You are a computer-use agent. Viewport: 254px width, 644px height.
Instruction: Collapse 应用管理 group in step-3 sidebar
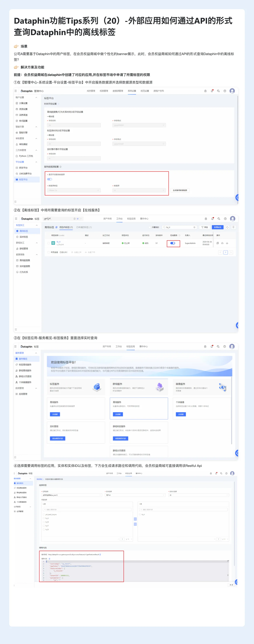point(36,388)
